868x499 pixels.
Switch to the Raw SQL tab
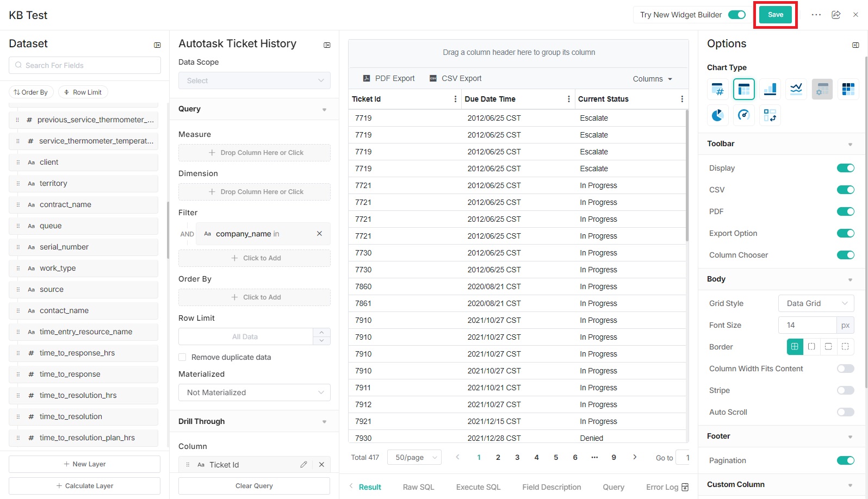click(418, 487)
